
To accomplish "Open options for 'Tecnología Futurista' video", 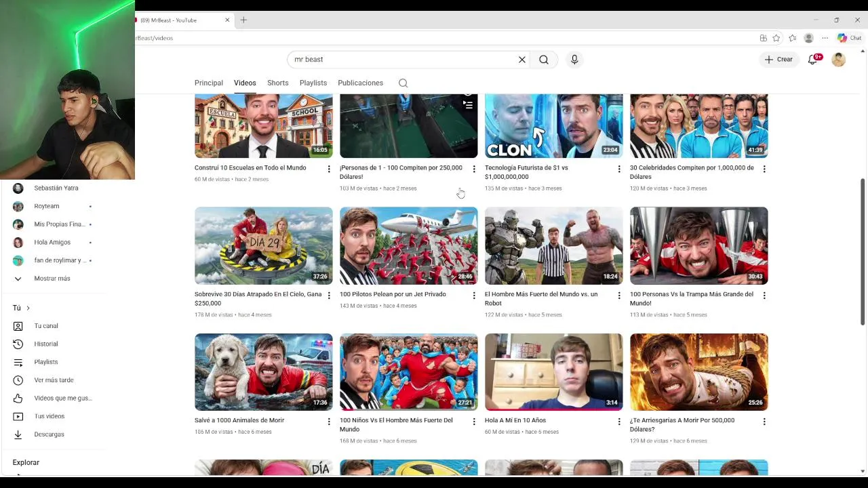I will coord(619,169).
